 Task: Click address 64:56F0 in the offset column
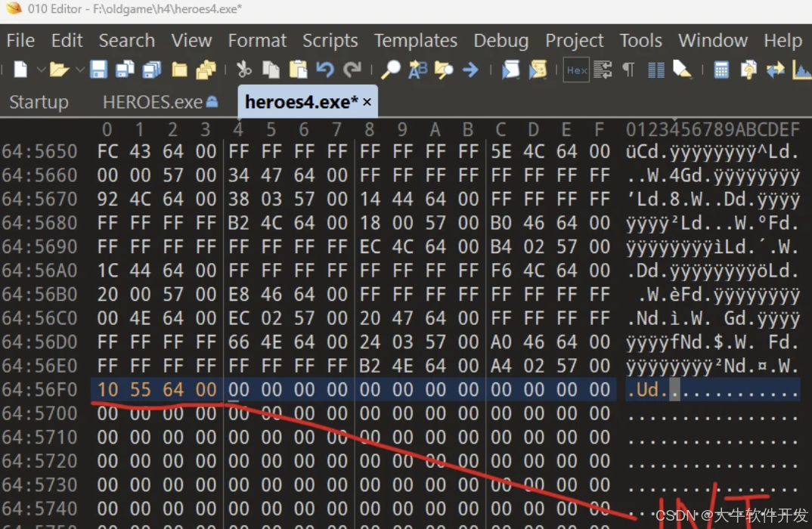[40, 390]
